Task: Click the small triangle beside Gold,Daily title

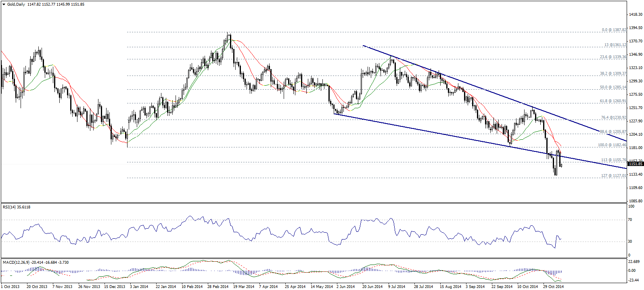Action: tap(4, 4)
